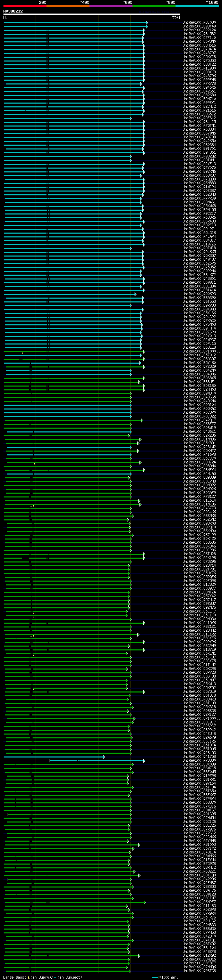The height and width of the screenshot is (980, 222).
Task: Click the white query sequence ruler bar
Action: [x=92, y=15]
